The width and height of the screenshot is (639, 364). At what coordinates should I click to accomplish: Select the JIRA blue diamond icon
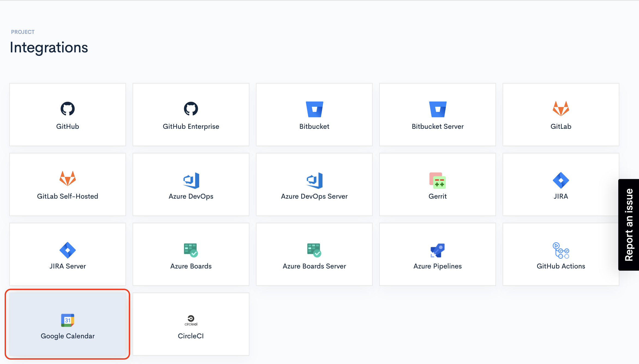561,180
